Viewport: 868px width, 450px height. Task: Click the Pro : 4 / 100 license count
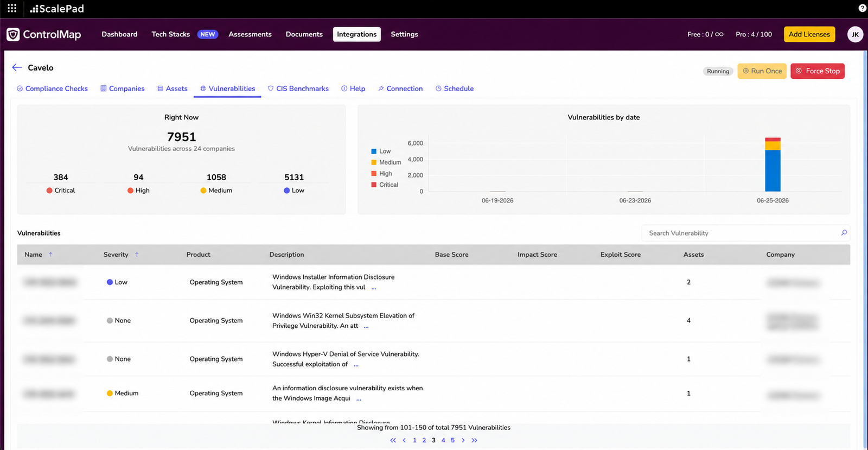click(754, 34)
